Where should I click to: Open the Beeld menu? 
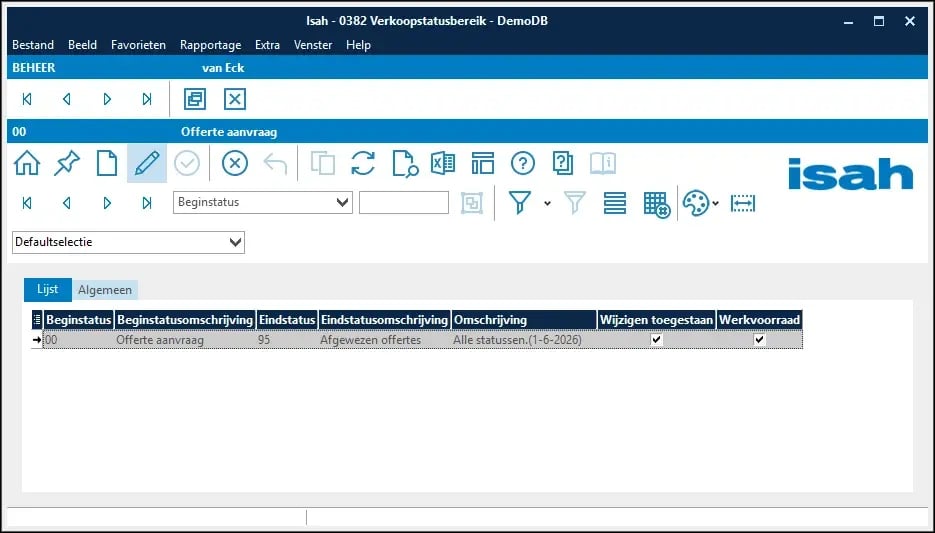pos(82,45)
